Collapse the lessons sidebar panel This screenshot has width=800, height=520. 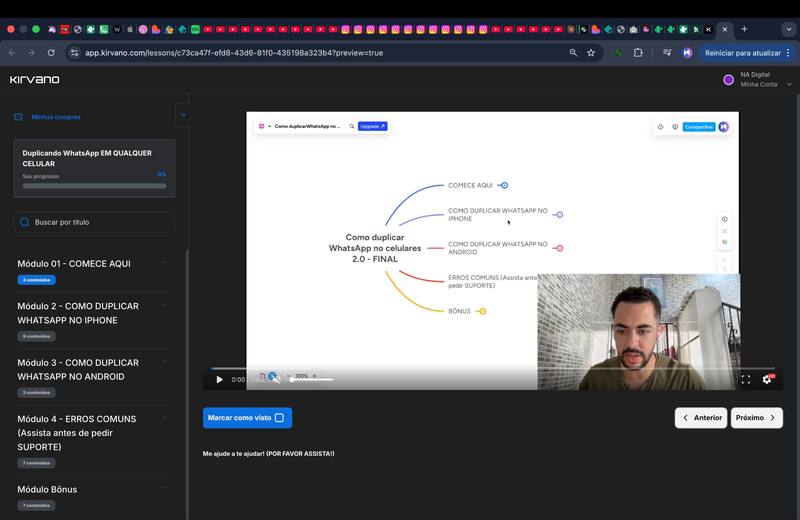pyautogui.click(x=183, y=115)
